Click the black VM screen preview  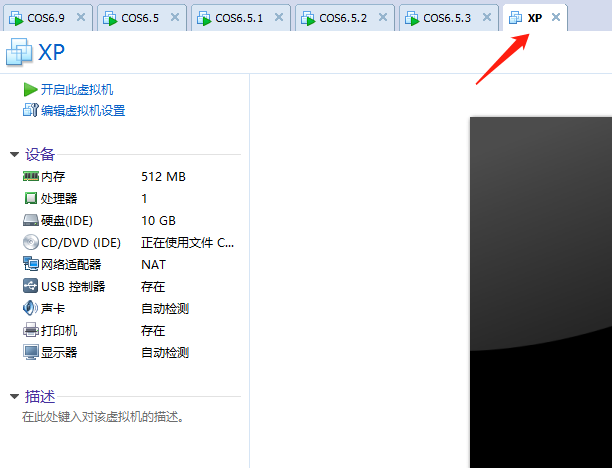[541, 292]
